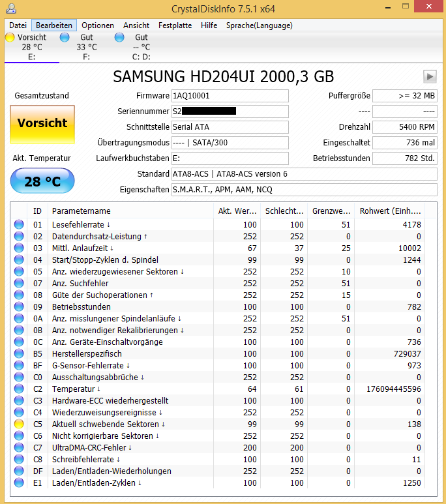The image size is (446, 504).
Task: Open the Hilfe menu
Action: click(x=209, y=25)
